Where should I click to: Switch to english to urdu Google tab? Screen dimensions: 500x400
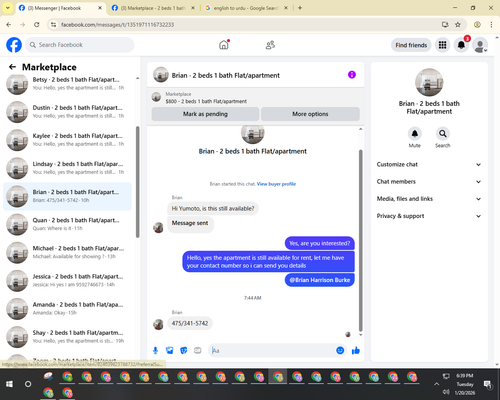tap(246, 8)
